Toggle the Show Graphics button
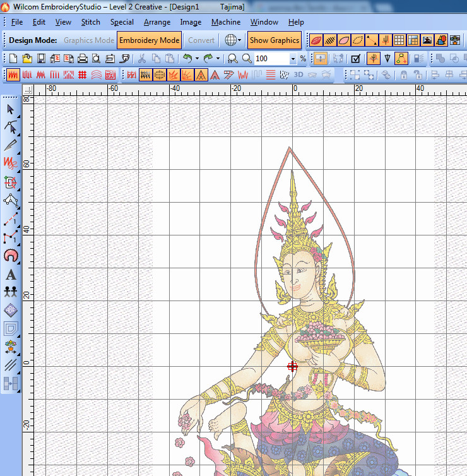Screen dimensions: 467x476 pos(275,40)
